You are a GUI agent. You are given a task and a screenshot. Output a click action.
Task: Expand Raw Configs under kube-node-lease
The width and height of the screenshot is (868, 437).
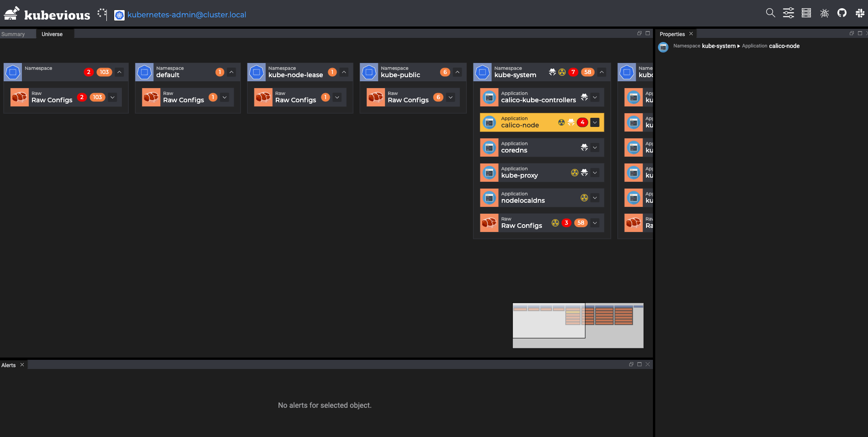337,97
